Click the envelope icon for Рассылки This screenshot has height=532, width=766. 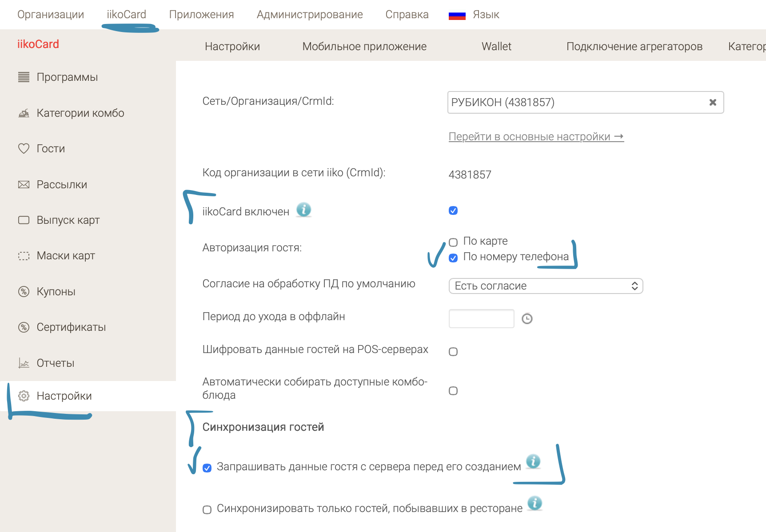coord(24,184)
